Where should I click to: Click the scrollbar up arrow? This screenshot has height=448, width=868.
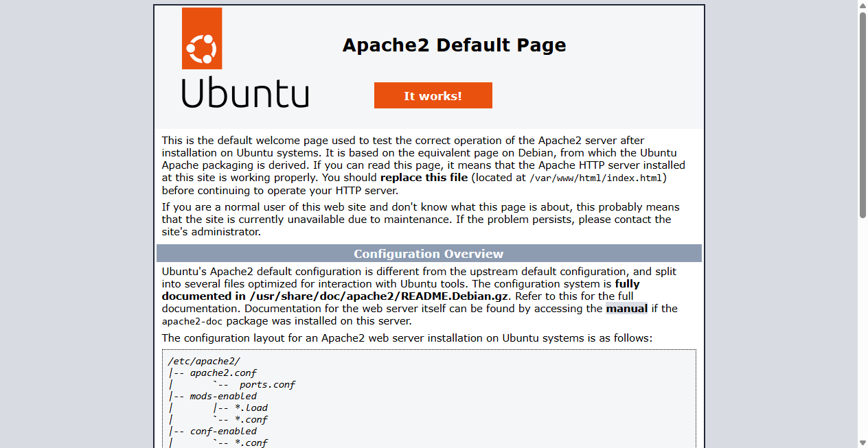click(863, 5)
